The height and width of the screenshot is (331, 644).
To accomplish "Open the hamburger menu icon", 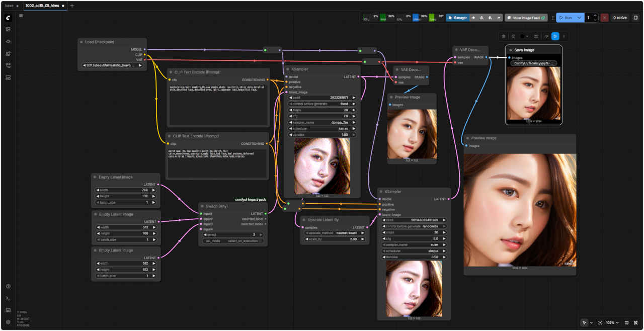I will click(21, 16).
